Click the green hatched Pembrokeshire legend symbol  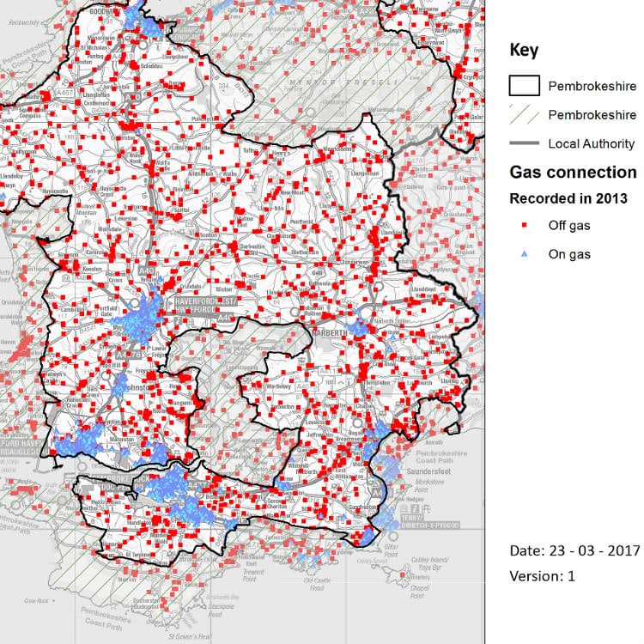click(x=524, y=114)
